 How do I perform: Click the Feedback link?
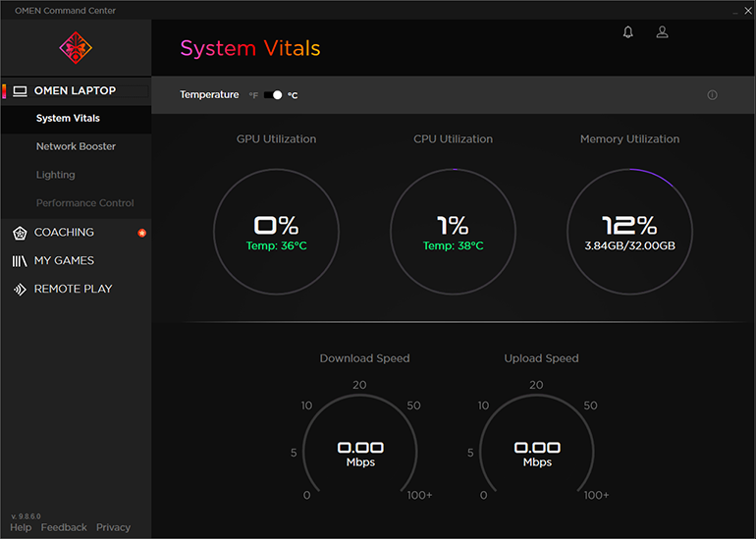point(64,527)
